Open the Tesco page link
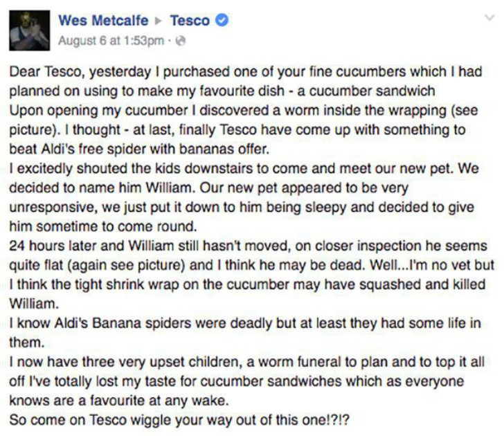The width and height of the screenshot is (504, 436). click(189, 20)
